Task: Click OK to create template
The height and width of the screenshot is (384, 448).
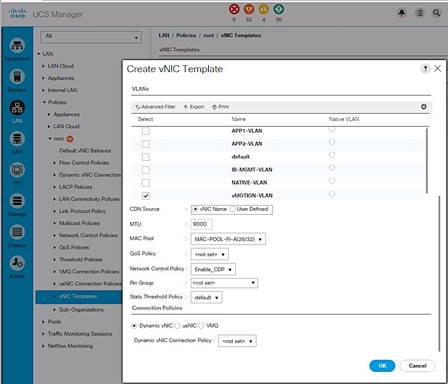Action: pos(382,366)
